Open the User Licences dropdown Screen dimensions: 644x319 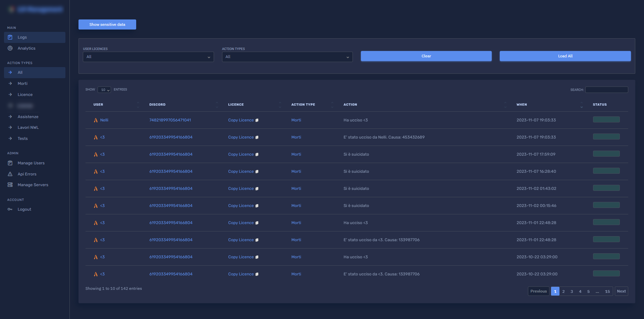(x=148, y=57)
